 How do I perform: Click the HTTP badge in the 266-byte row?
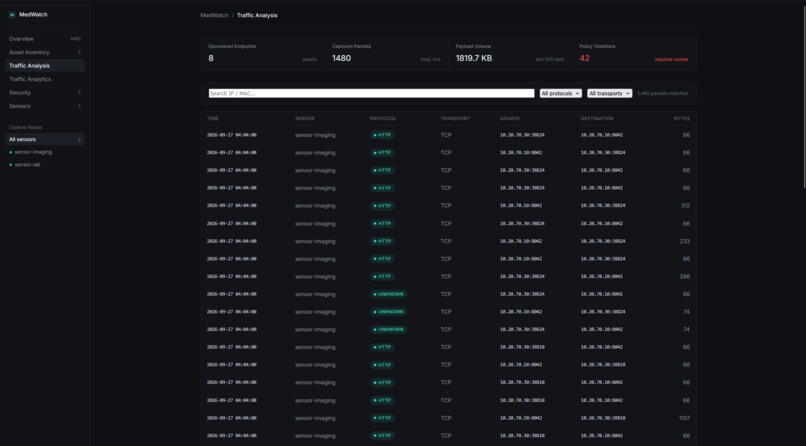click(382, 276)
